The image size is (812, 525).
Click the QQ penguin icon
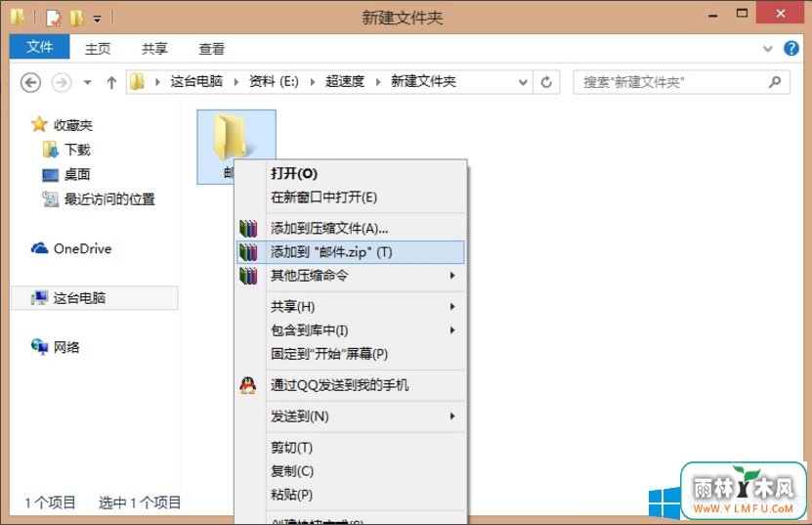coord(248,385)
